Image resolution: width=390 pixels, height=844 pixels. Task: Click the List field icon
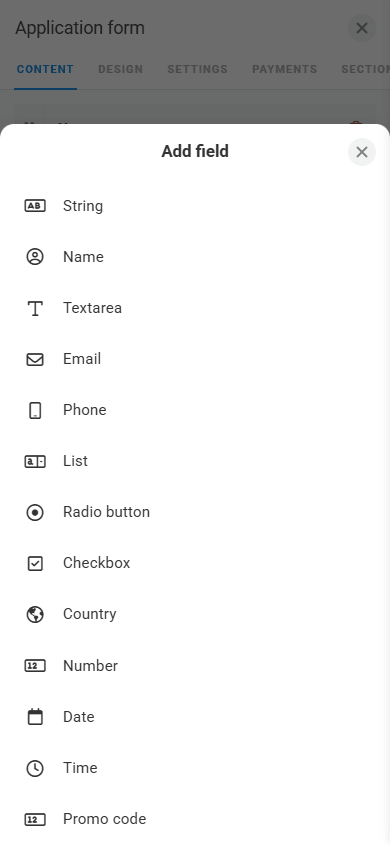click(x=35, y=461)
